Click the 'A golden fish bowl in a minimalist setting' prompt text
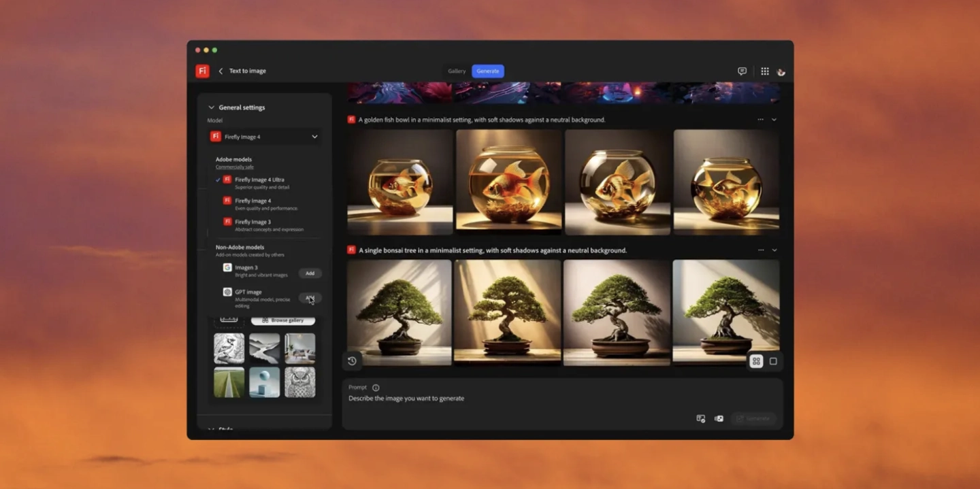Viewport: 980px width, 489px height. coord(482,120)
